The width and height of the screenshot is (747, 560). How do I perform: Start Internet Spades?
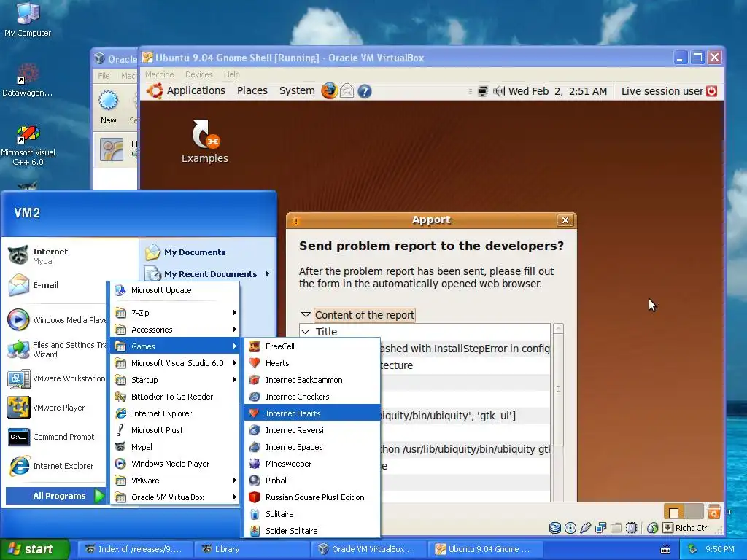pyautogui.click(x=312, y=447)
